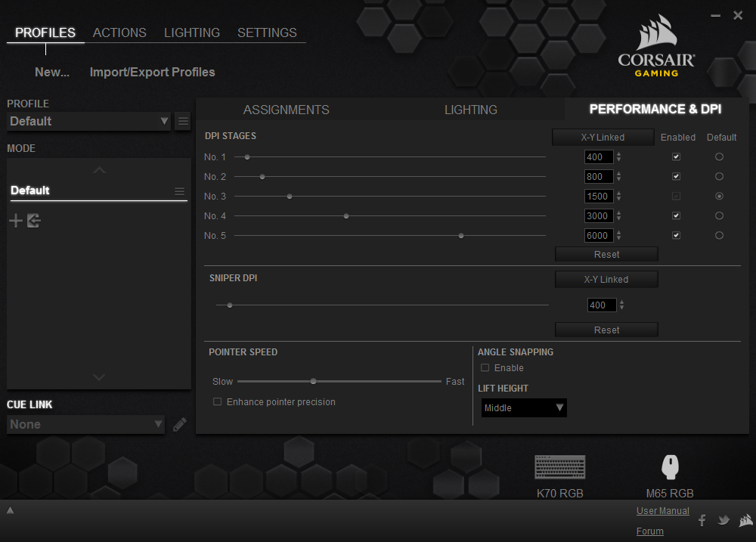The width and height of the screenshot is (756, 542).
Task: Select the Performance & DPI tab
Action: pyautogui.click(x=655, y=109)
